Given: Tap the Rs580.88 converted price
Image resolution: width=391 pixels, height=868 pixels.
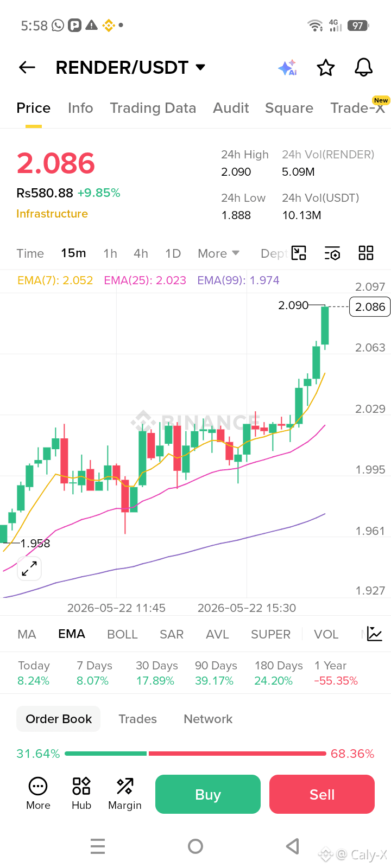Looking at the screenshot, I should [x=45, y=193].
